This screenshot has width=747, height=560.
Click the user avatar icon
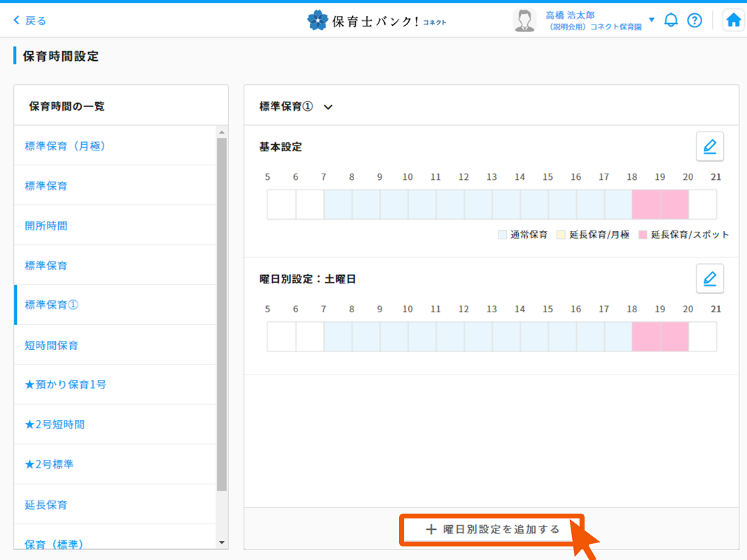[x=524, y=20]
